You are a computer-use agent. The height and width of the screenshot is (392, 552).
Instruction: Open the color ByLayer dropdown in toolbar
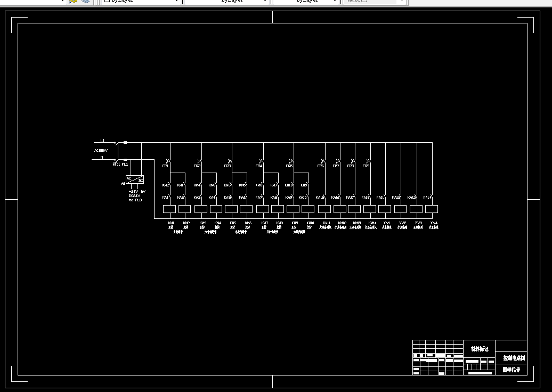[x=141, y=1]
